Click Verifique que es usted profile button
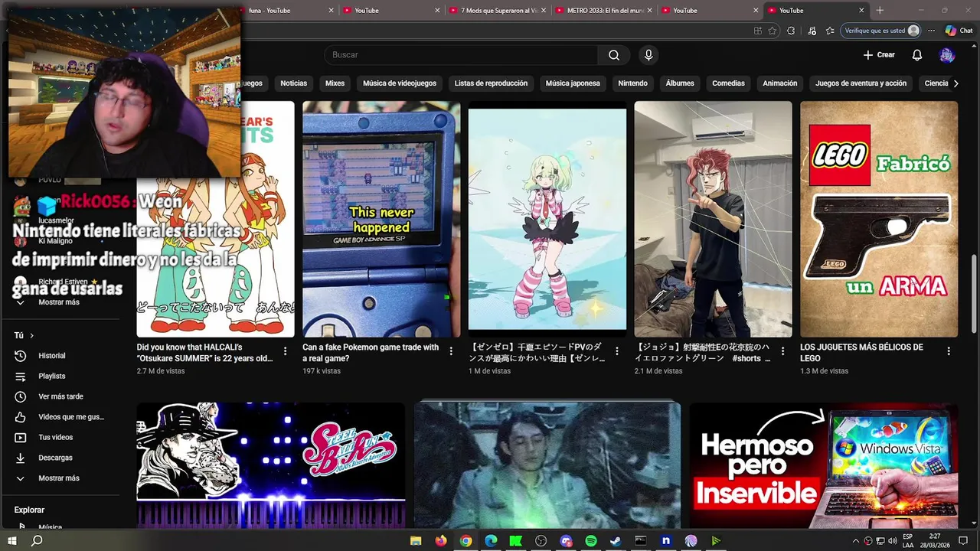Screen dimensions: 980x551 coord(880,31)
